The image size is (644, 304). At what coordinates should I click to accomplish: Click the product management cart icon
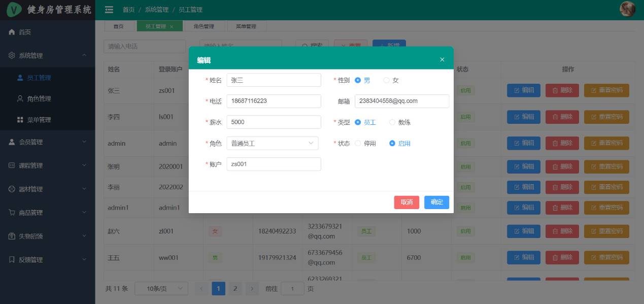[x=12, y=213]
